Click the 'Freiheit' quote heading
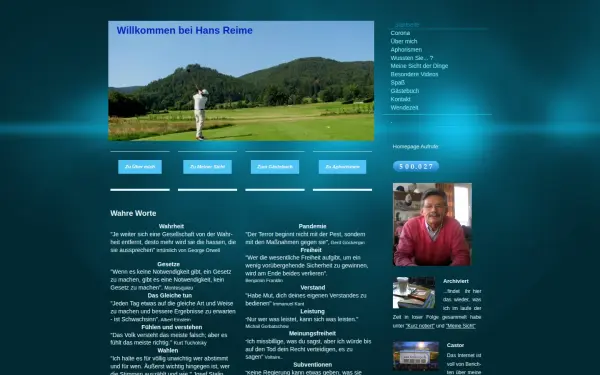 pos(311,250)
